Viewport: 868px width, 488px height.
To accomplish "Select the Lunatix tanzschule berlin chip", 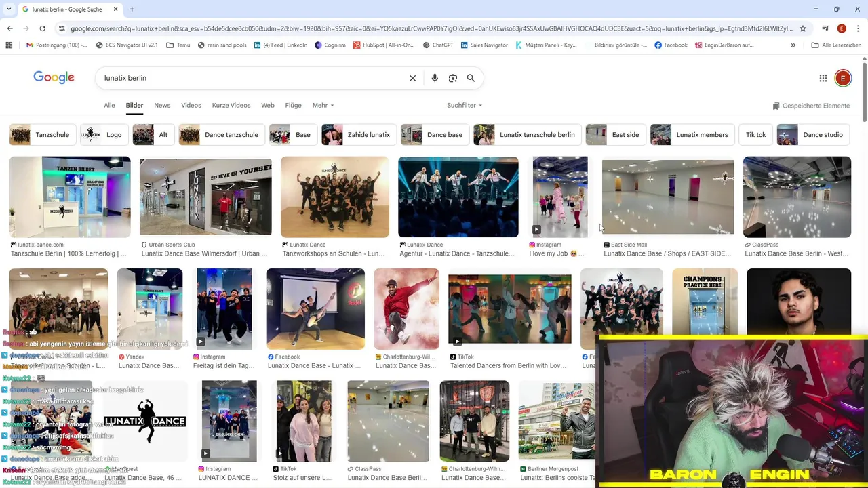I will click(528, 135).
